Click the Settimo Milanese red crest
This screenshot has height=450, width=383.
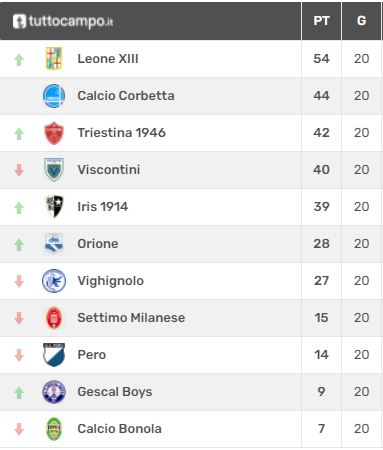(54, 318)
